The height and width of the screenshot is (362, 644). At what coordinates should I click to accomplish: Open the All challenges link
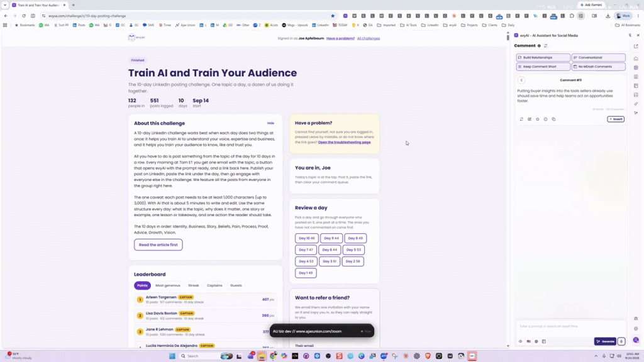coord(369,38)
